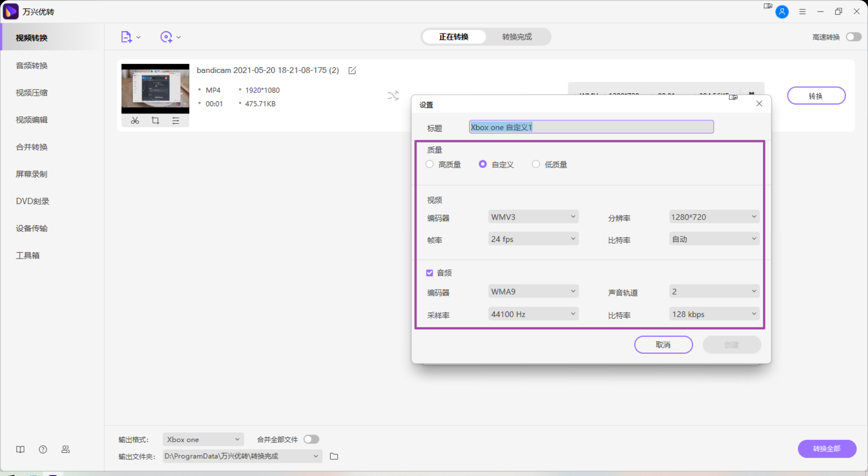
Task: Select the 低质量 radio button
Action: pos(536,165)
